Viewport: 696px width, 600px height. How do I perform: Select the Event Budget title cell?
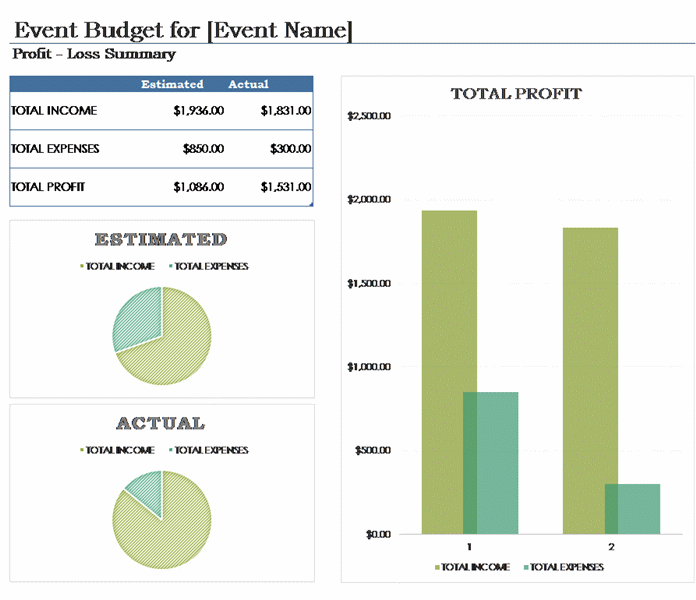pos(183,31)
